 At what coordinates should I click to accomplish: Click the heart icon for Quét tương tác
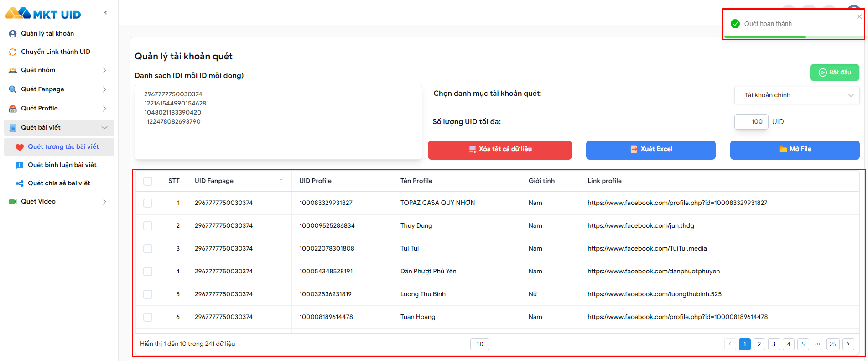[x=20, y=147]
